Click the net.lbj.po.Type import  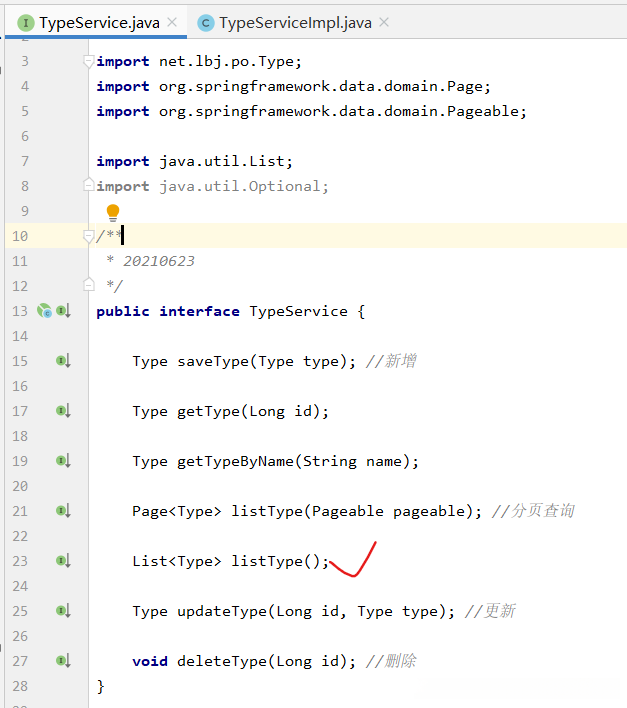(230, 61)
